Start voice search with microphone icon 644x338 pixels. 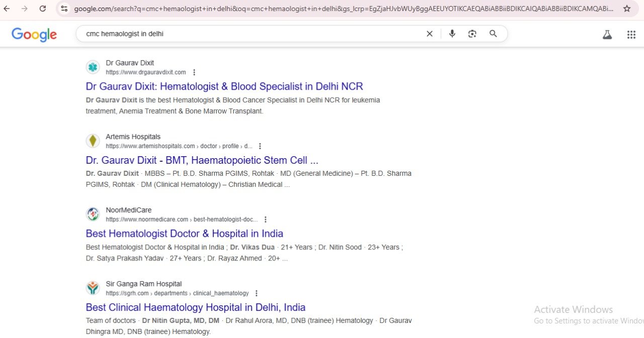point(452,34)
